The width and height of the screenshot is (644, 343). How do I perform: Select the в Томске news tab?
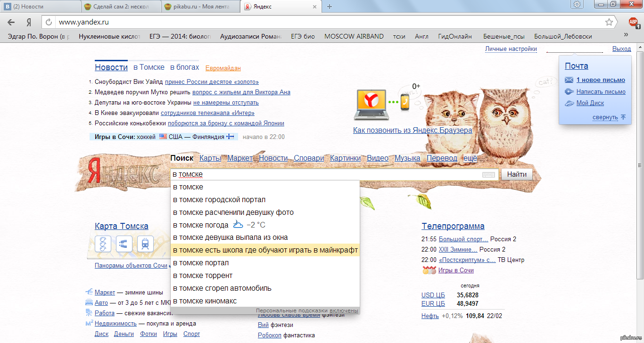(x=149, y=67)
